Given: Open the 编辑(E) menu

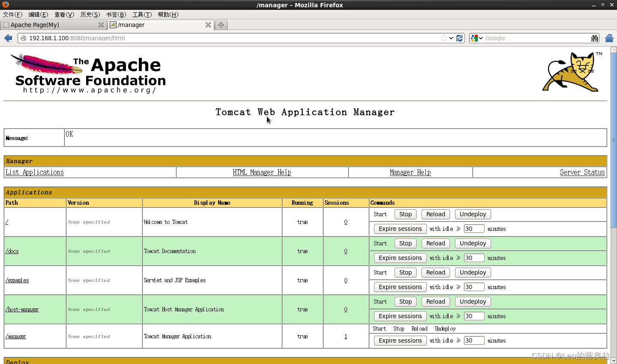Looking at the screenshot, I should 39,15.
